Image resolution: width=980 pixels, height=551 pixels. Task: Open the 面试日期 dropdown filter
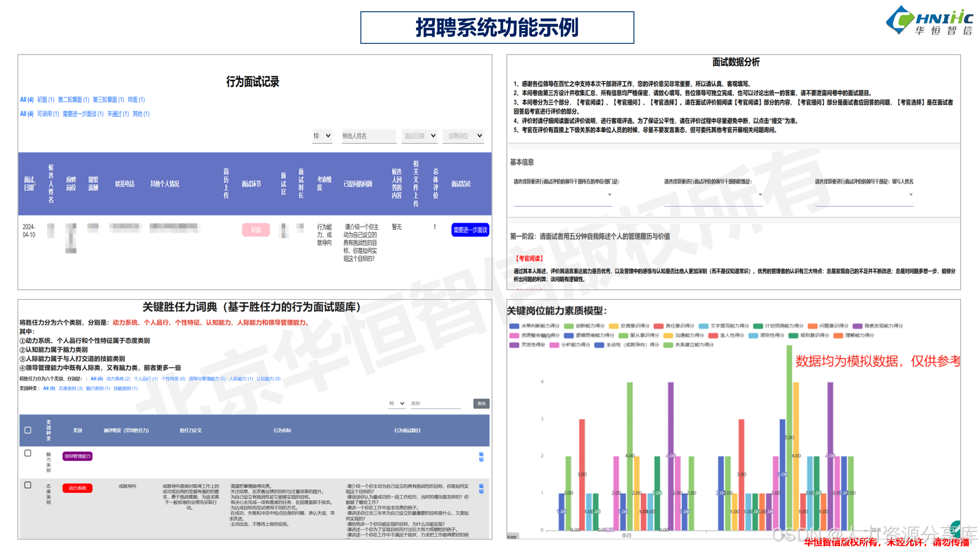(x=419, y=136)
